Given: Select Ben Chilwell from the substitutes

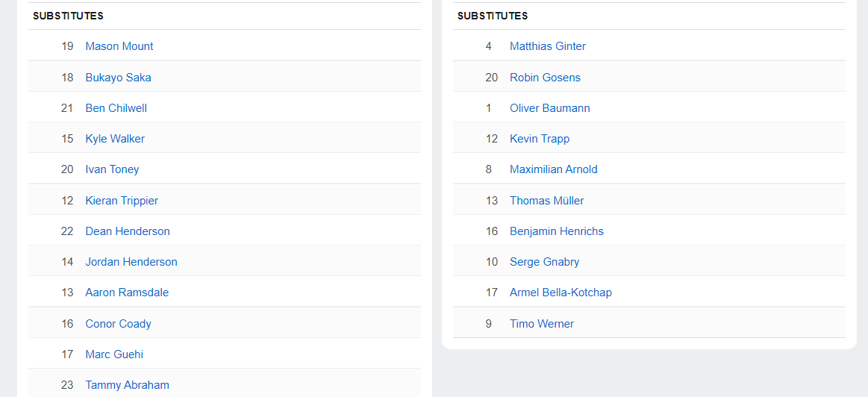Looking at the screenshot, I should click(x=116, y=108).
